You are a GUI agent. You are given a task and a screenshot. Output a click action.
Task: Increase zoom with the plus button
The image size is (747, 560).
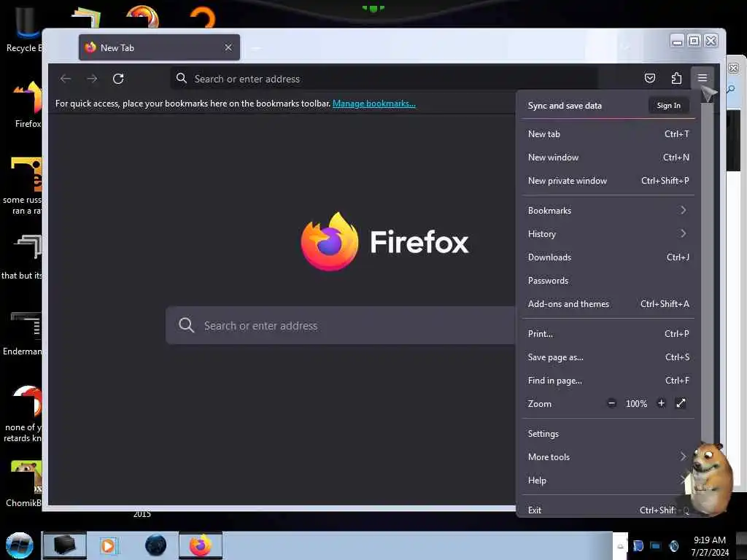pyautogui.click(x=661, y=403)
